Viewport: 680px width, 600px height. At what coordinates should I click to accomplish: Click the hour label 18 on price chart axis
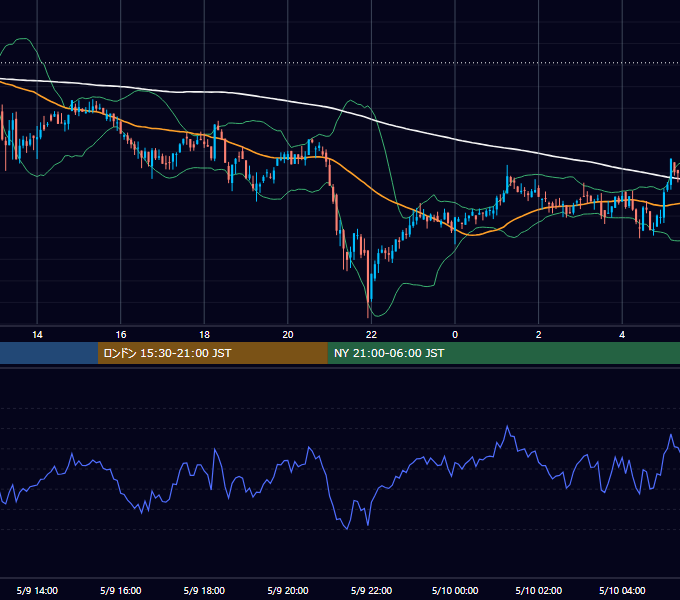coord(204,335)
